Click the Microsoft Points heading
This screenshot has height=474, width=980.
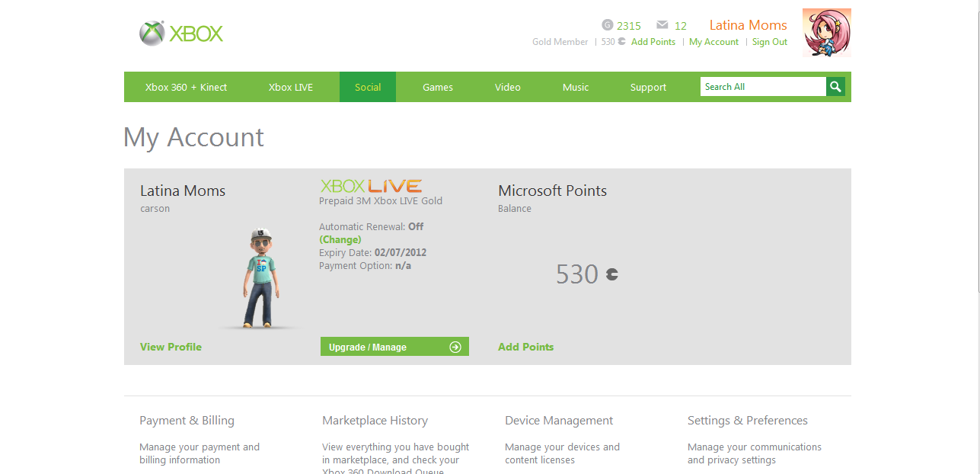point(553,191)
